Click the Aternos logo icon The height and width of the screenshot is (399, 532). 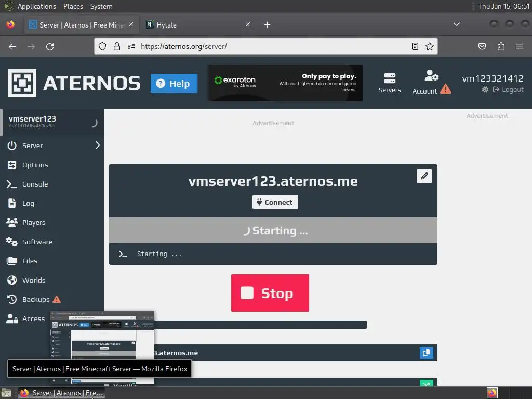[x=22, y=83]
